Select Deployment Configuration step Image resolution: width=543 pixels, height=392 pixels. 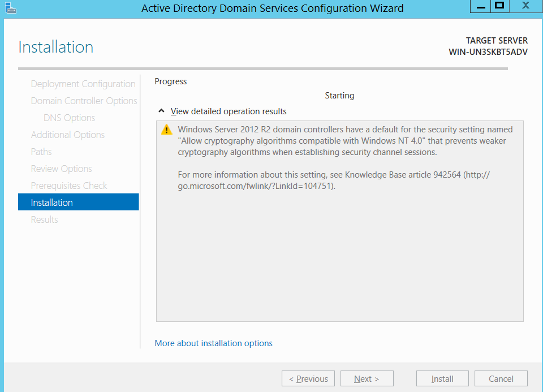click(x=83, y=84)
